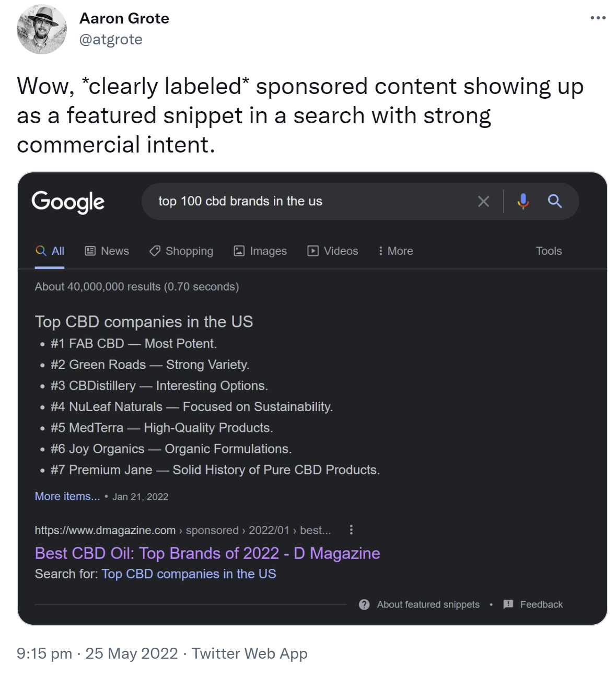Select the Images search filter icon
The image size is (616, 678).
pos(238,251)
